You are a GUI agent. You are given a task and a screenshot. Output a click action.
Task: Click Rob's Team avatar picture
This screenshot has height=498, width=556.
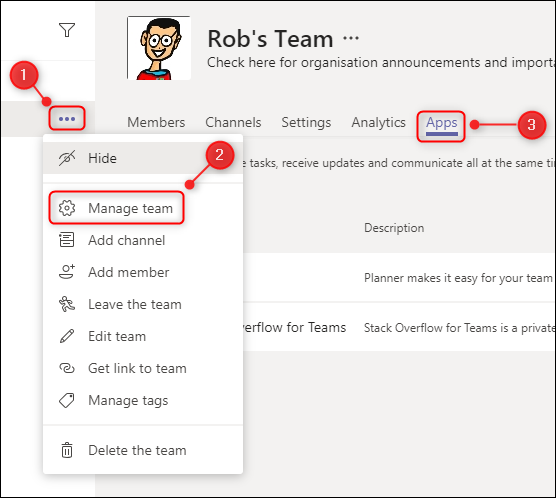coord(159,48)
